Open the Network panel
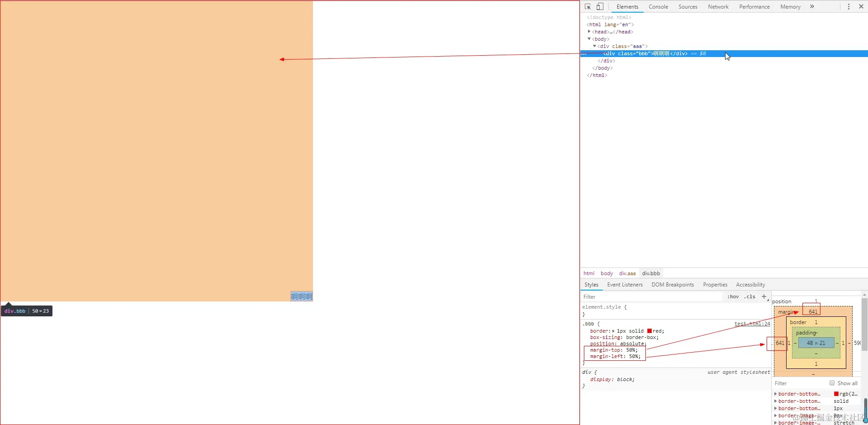Image resolution: width=868 pixels, height=425 pixels. point(718,6)
